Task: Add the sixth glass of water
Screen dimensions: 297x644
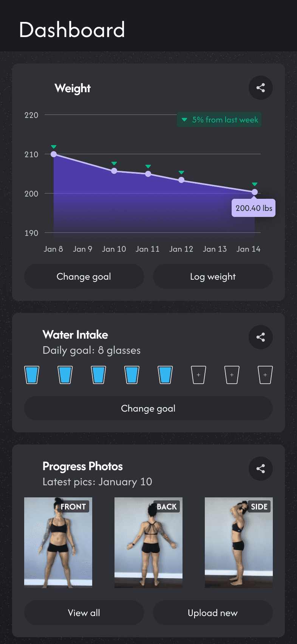Action: pyautogui.click(x=198, y=375)
